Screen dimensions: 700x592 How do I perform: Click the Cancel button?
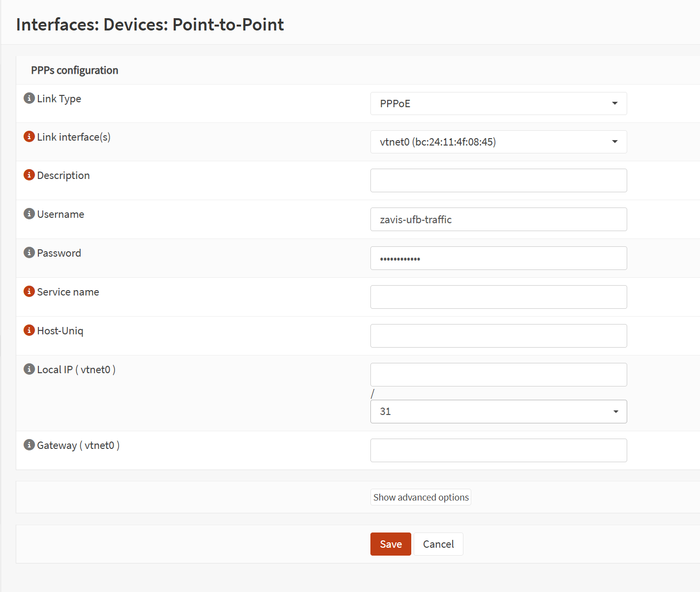[x=438, y=544]
